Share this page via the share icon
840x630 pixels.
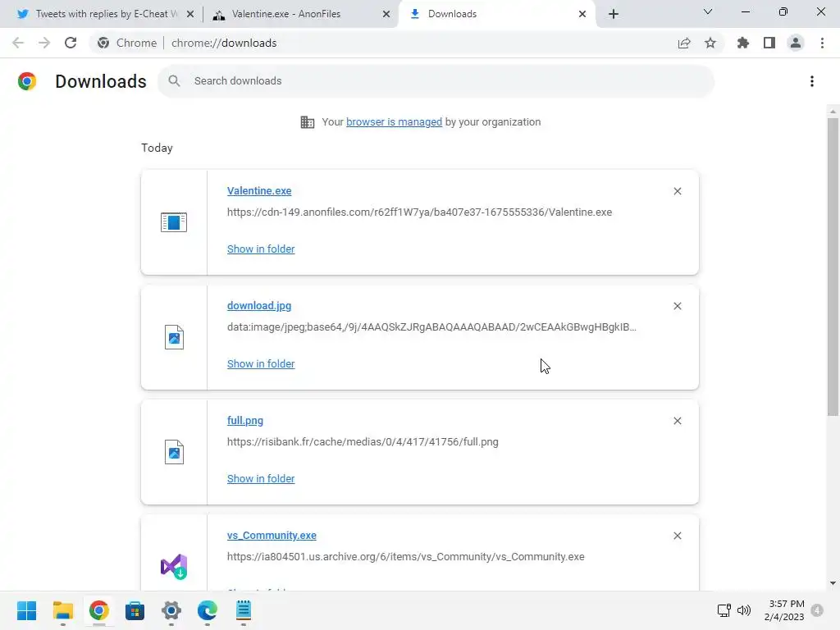click(x=684, y=43)
